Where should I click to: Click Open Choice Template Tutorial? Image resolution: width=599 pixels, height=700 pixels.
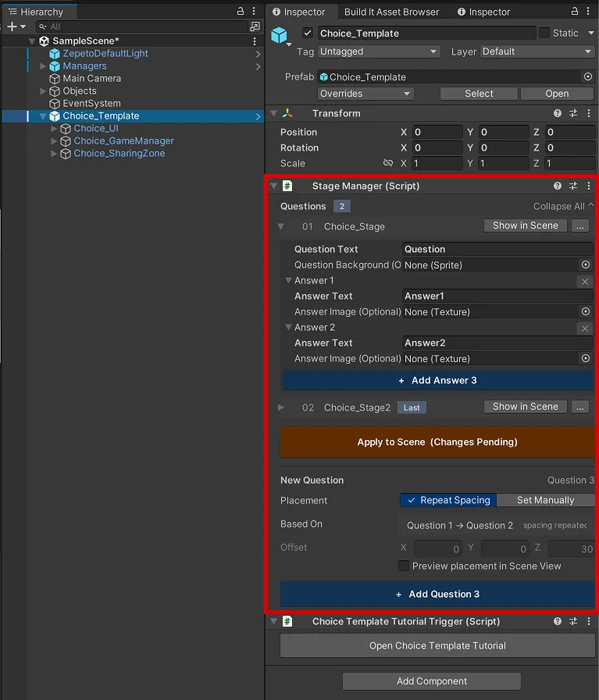tap(437, 645)
